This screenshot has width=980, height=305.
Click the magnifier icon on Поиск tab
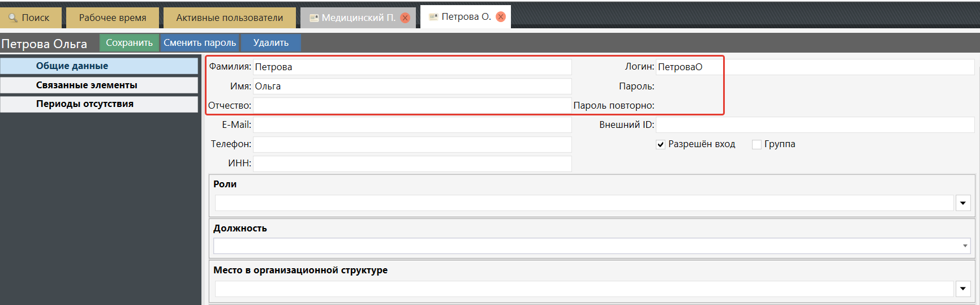pyautogui.click(x=13, y=18)
